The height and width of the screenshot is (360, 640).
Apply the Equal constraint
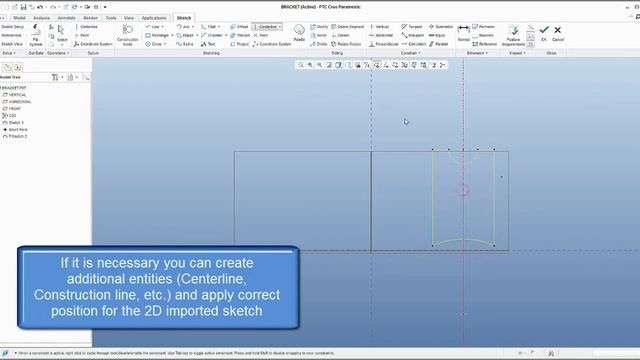[x=437, y=36]
